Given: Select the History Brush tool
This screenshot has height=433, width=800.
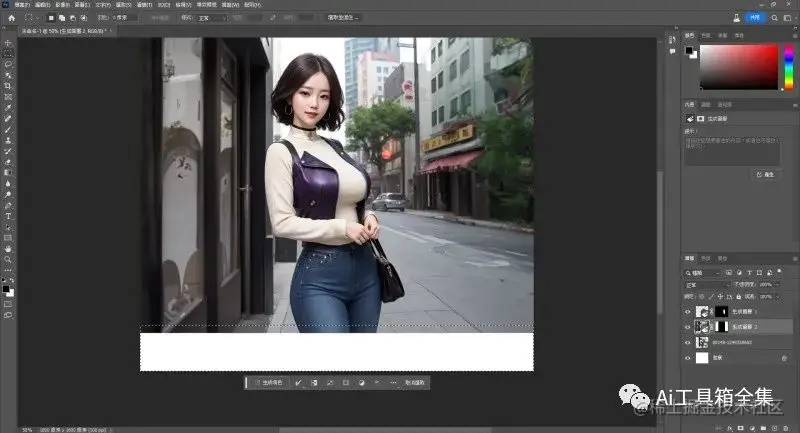Looking at the screenshot, I should [8, 151].
